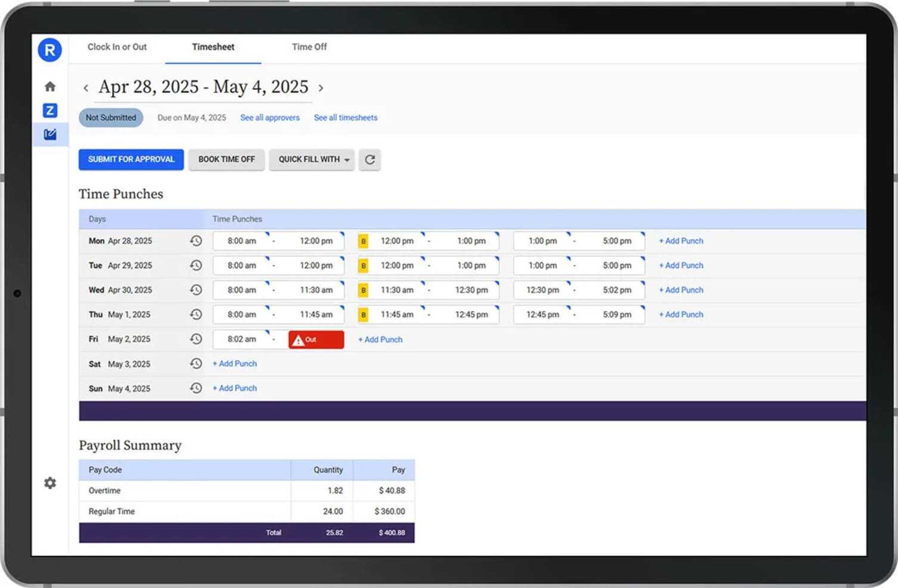Click Submit for Approval button

pos(131,160)
